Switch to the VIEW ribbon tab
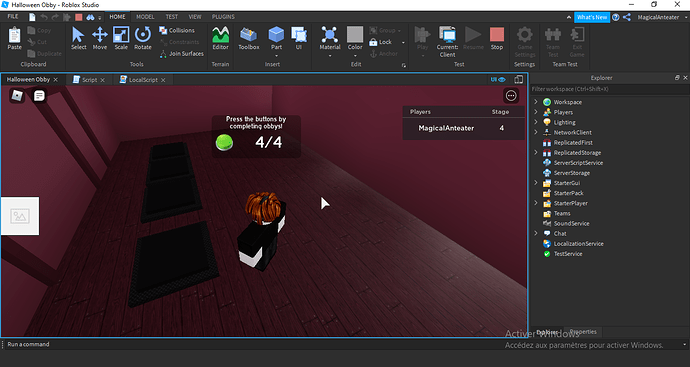 (x=195, y=17)
